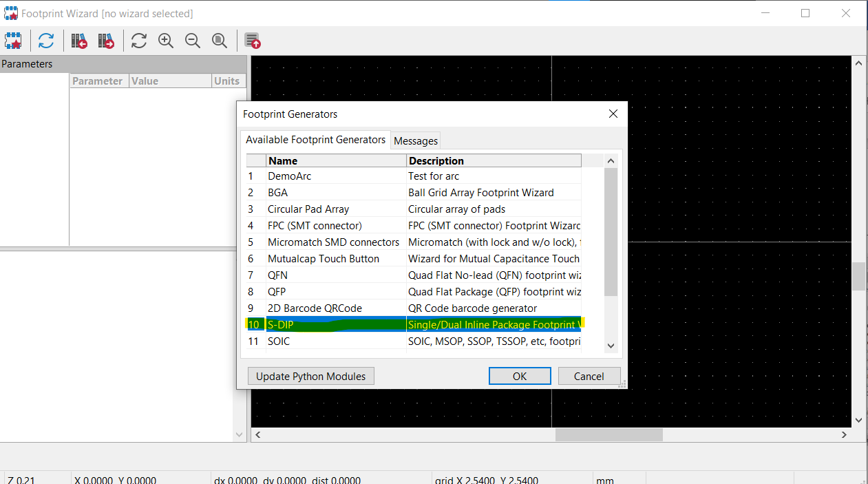Click the generator list vertical scrollbar thumb
The width and height of the screenshot is (868, 484).
(611, 232)
